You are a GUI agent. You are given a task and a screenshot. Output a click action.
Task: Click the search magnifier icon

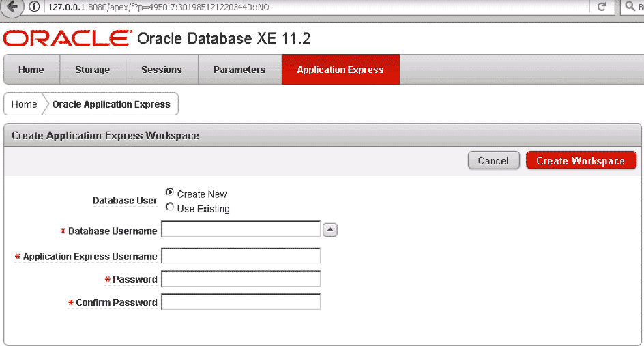[630, 6]
